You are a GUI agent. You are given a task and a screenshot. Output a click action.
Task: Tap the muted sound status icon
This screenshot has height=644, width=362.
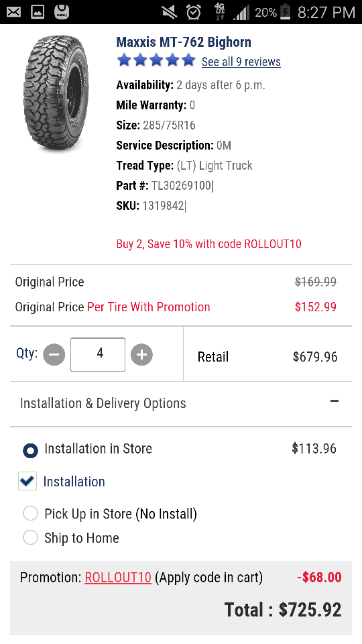coord(170,12)
